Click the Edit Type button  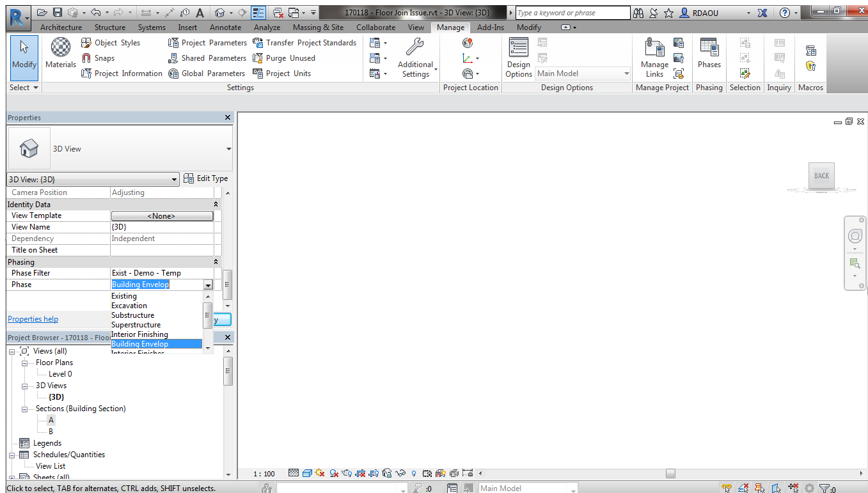(206, 178)
